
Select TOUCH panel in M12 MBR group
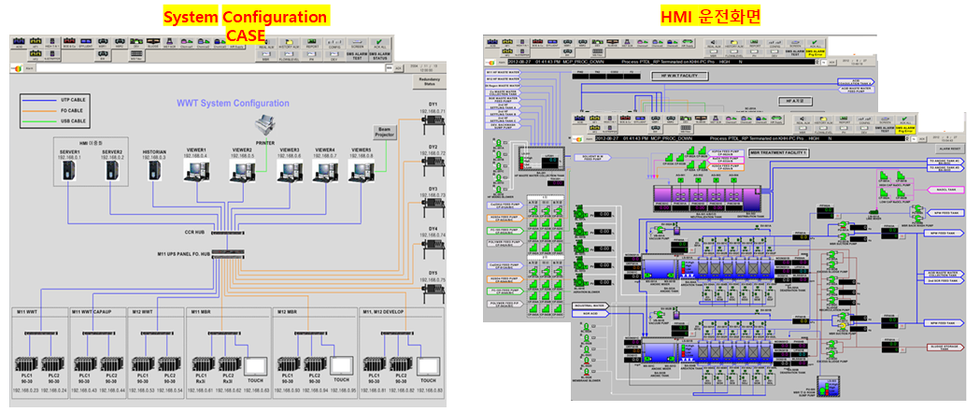coord(341,367)
